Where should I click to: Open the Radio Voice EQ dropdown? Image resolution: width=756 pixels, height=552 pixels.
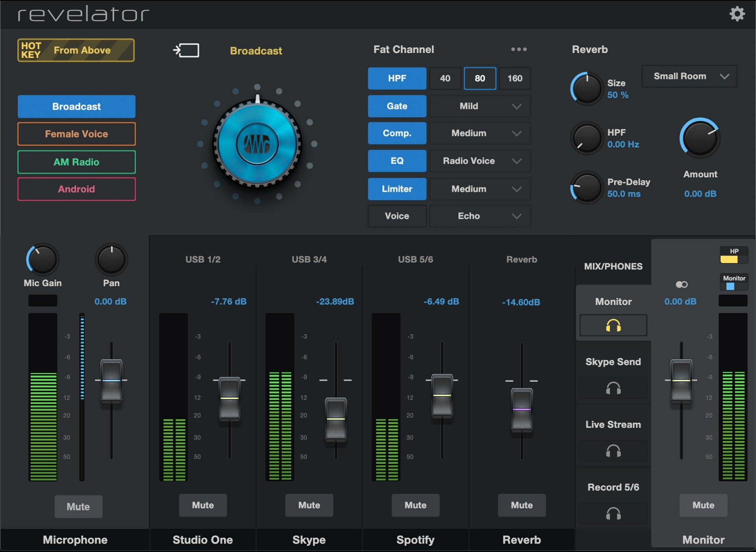(x=480, y=161)
